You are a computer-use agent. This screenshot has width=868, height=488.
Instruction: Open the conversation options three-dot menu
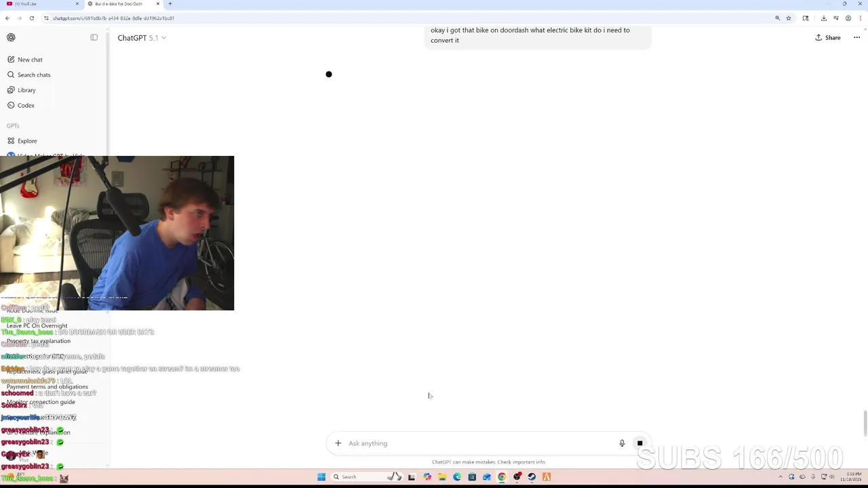coord(856,38)
